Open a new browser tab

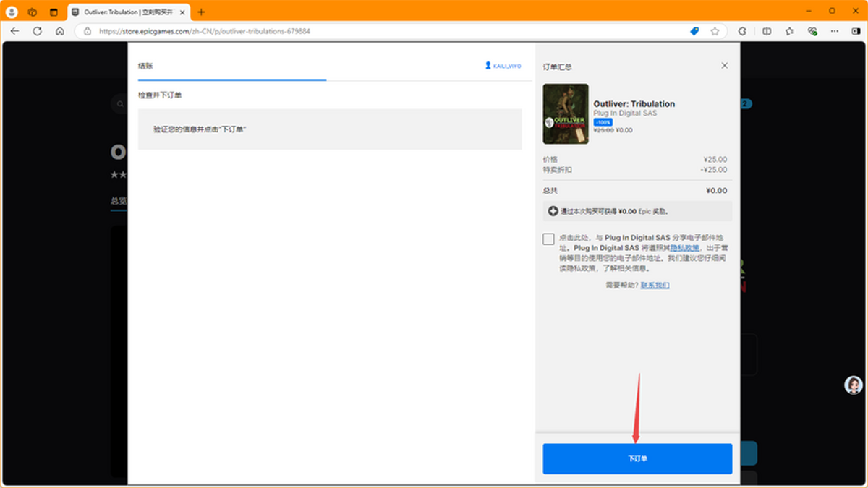[x=201, y=12]
